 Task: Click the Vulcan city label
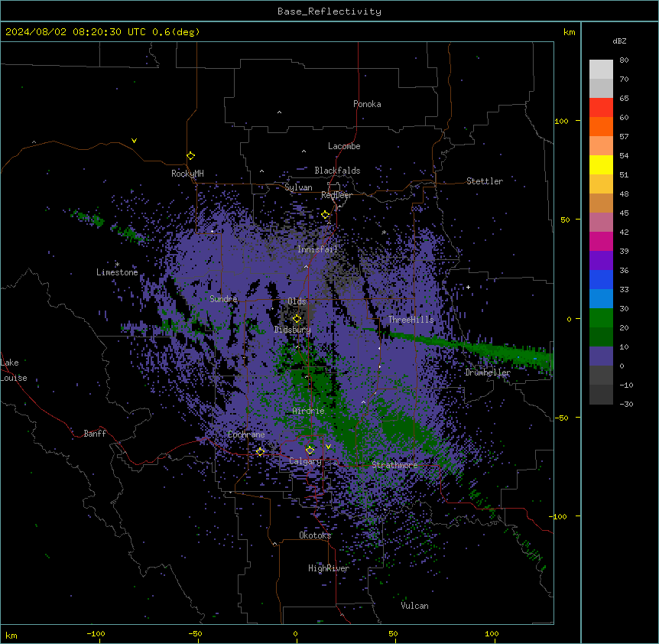coord(414,606)
